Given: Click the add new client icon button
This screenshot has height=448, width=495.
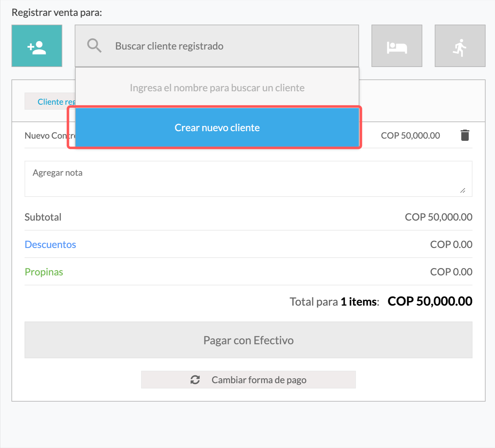Looking at the screenshot, I should point(37,46).
